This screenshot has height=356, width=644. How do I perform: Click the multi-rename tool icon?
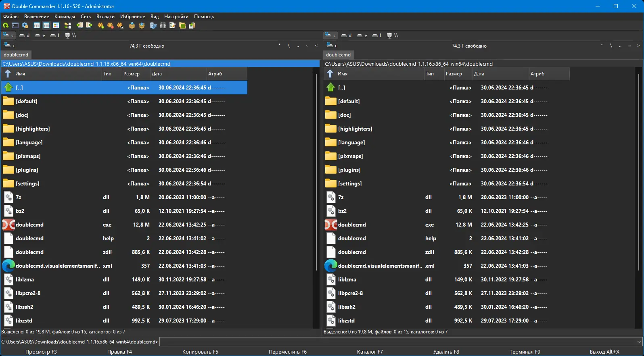click(x=173, y=25)
